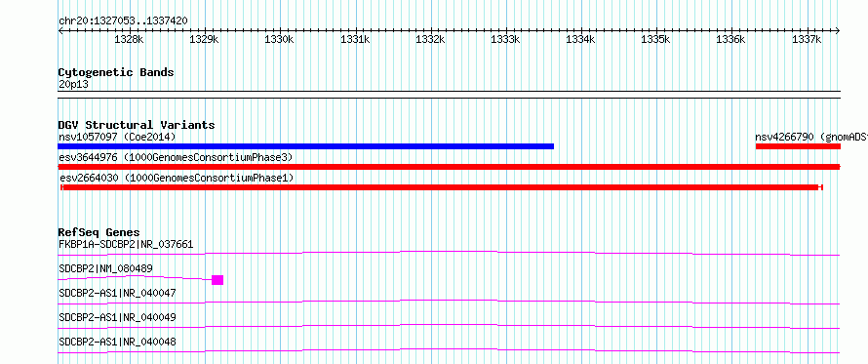This screenshot has width=868, height=364.
Task: Click the magenta SDCBP2 exon box
Action: tap(217, 280)
